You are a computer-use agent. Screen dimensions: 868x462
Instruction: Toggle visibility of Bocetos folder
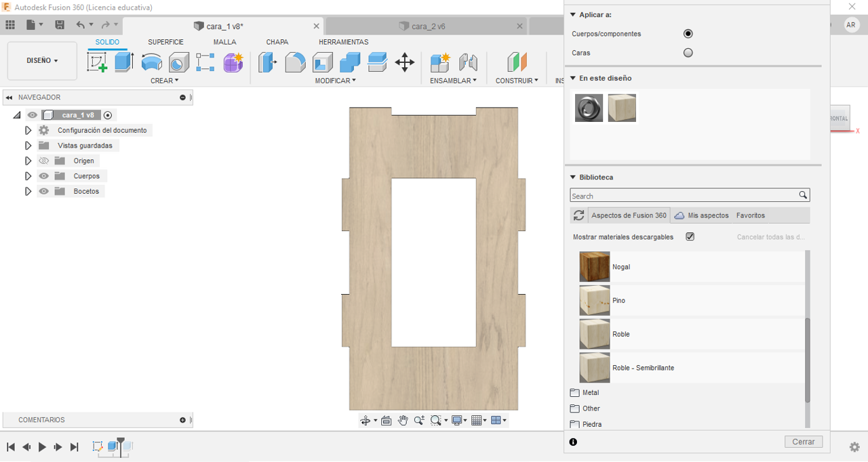point(44,191)
